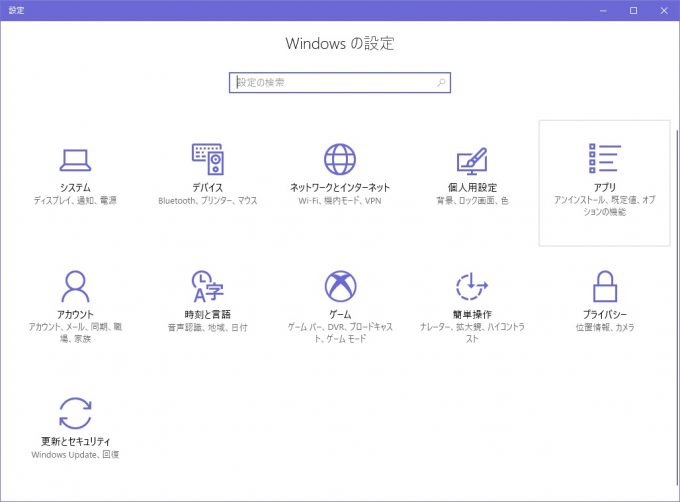The image size is (680, 502).
Task: Open the アカウント person icon
Action: (x=75, y=286)
